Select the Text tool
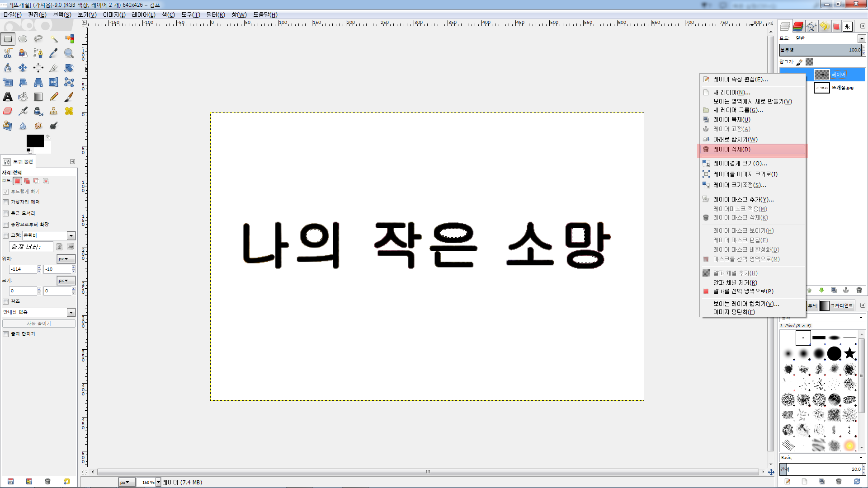This screenshot has height=488, width=868. coord(8,97)
